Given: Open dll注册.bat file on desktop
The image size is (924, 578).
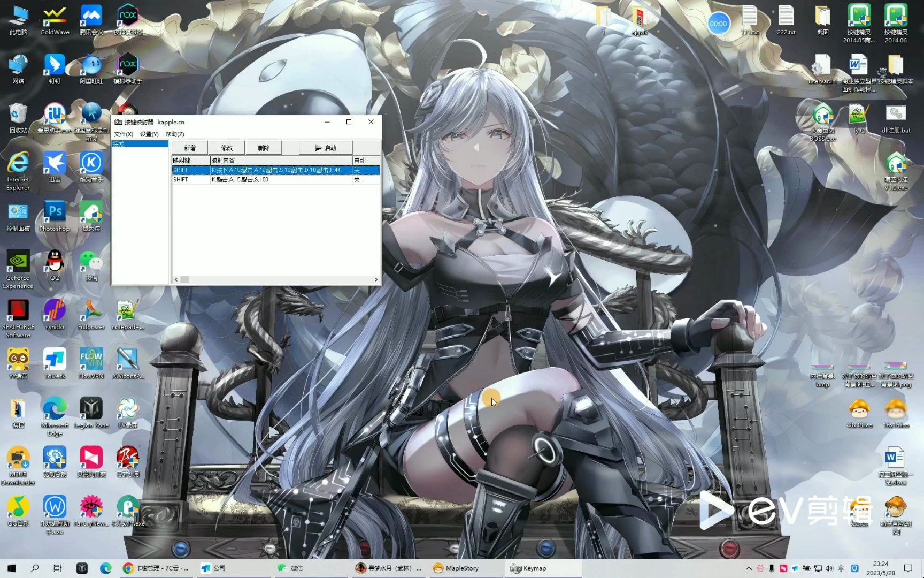Looking at the screenshot, I should pos(896,118).
